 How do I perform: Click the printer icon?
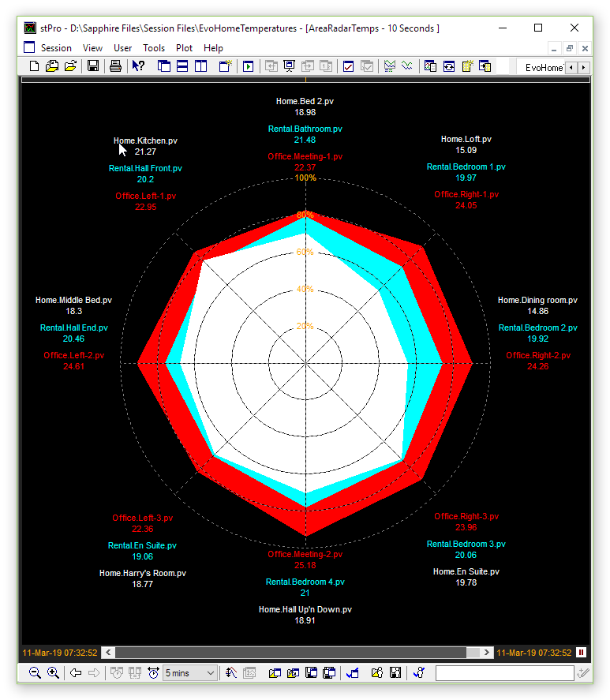[x=115, y=66]
